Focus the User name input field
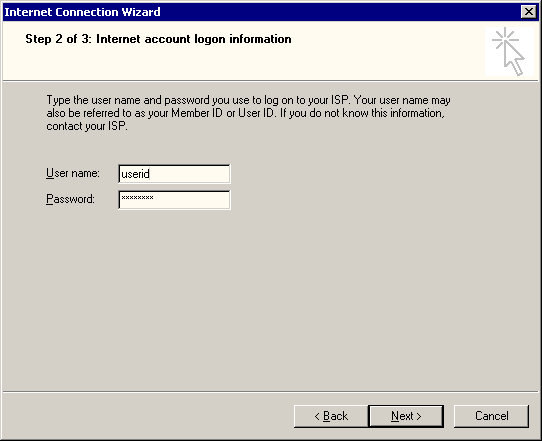This screenshot has width=542, height=441. click(174, 174)
